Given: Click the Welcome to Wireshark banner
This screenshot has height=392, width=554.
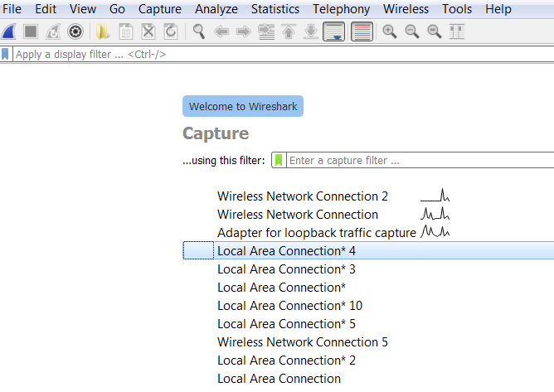Looking at the screenshot, I should pyautogui.click(x=243, y=106).
